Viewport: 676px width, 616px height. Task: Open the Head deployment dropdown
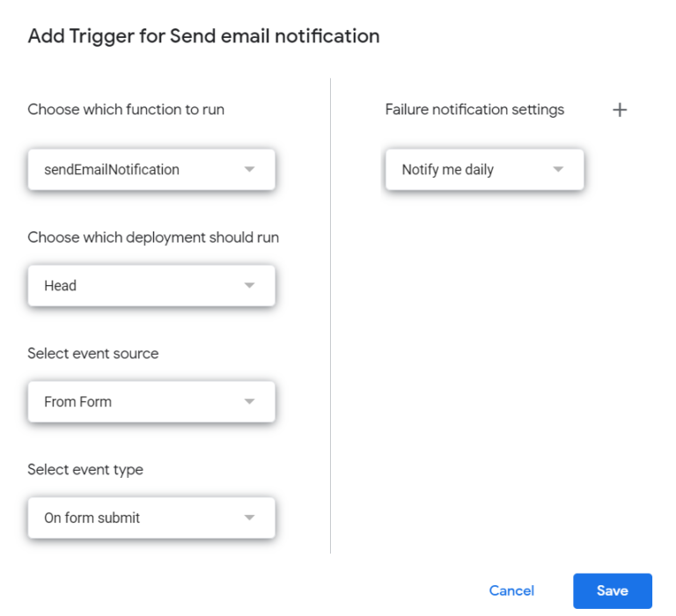(151, 285)
